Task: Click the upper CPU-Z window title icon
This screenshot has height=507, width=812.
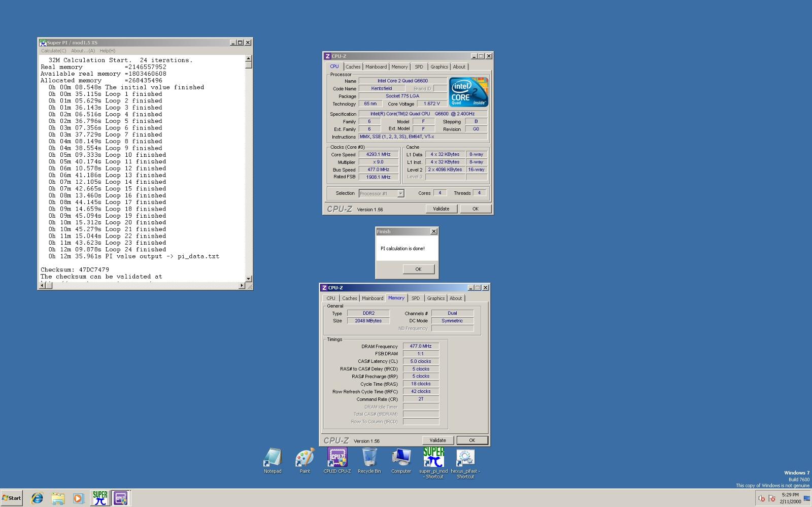Action: click(327, 56)
